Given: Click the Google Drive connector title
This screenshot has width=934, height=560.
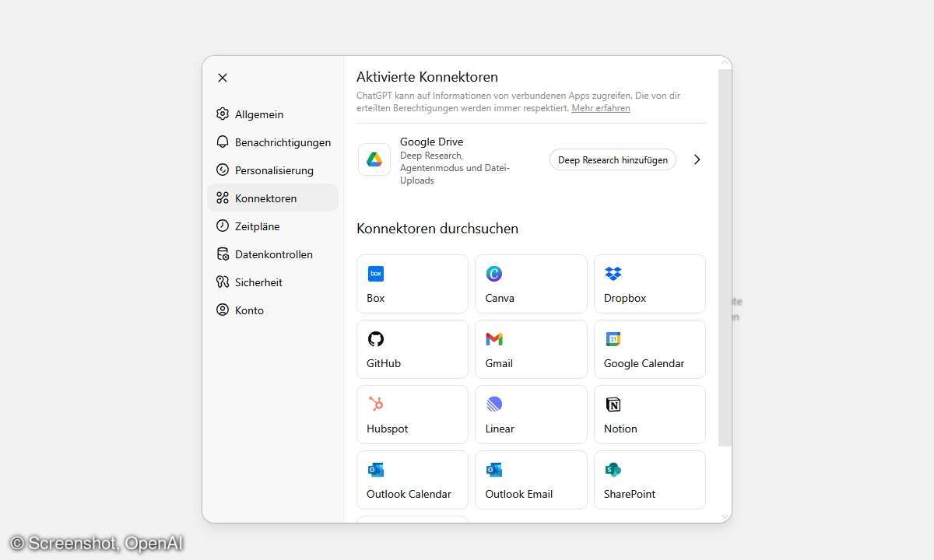Looking at the screenshot, I should (x=431, y=142).
